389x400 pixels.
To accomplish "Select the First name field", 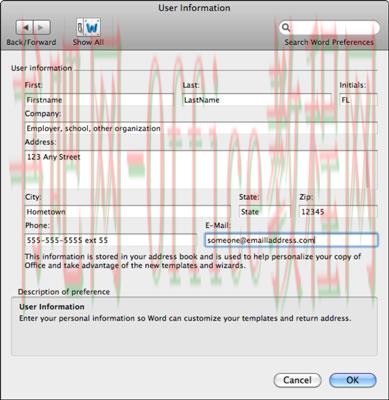I will (x=99, y=100).
